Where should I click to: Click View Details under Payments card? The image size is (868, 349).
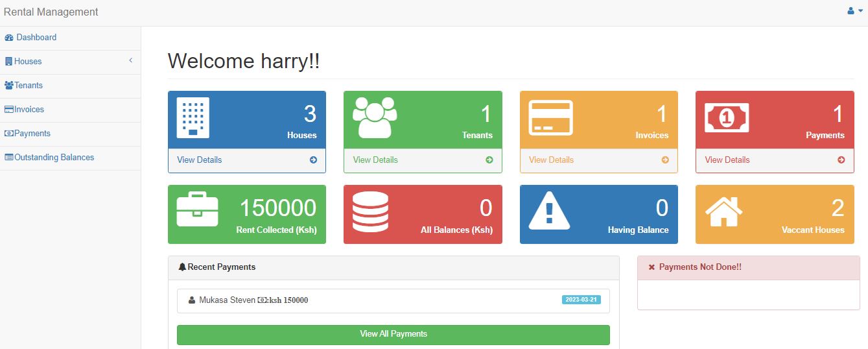pos(727,160)
